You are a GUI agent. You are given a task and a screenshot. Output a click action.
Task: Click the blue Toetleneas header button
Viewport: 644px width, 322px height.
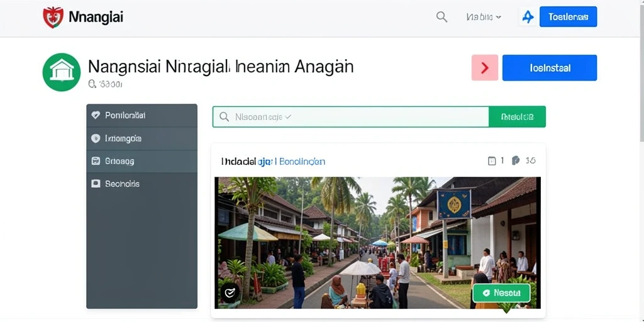point(568,17)
